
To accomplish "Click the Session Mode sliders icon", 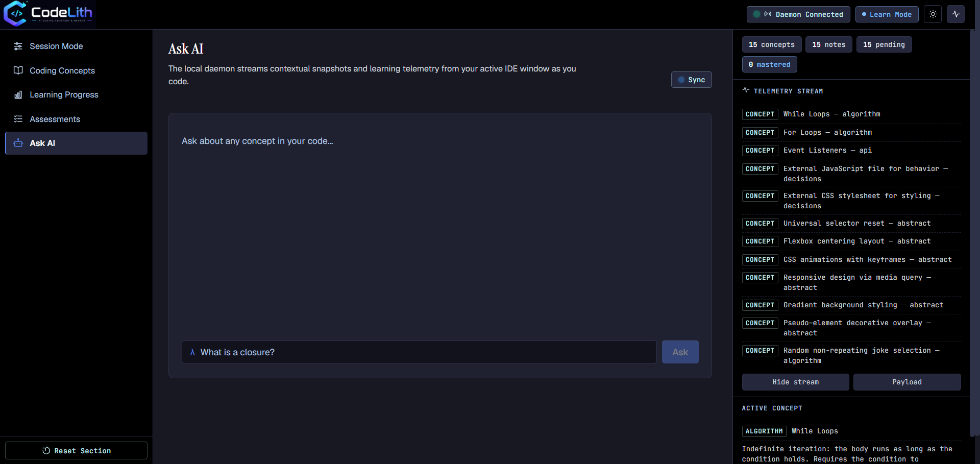I will point(18,46).
